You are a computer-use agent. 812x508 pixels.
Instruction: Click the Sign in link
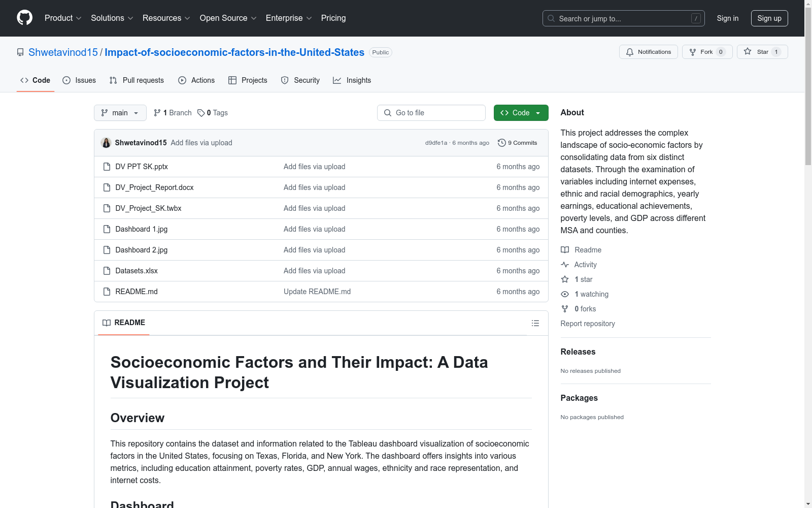728,18
